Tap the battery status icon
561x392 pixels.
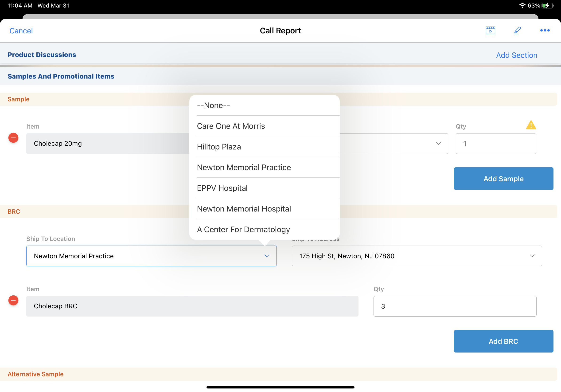coord(547,6)
